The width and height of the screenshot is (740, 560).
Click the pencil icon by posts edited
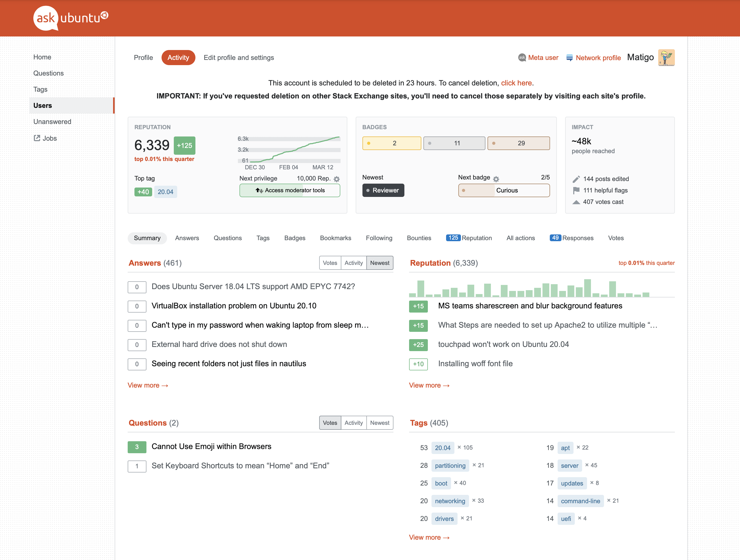point(576,179)
